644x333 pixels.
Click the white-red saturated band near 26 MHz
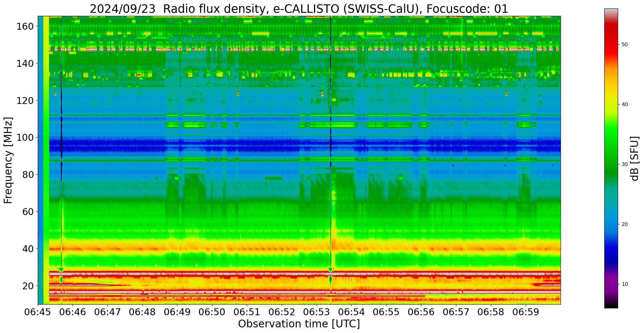click(x=305, y=274)
